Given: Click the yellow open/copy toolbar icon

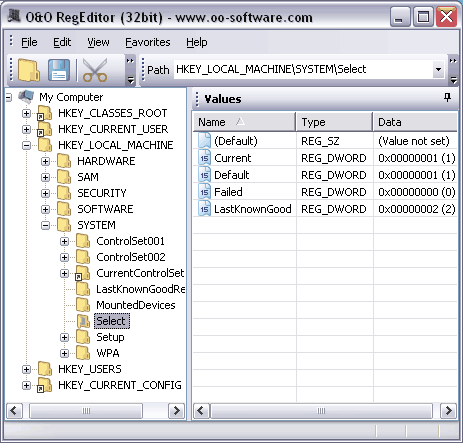Looking at the screenshot, I should pos(29,70).
